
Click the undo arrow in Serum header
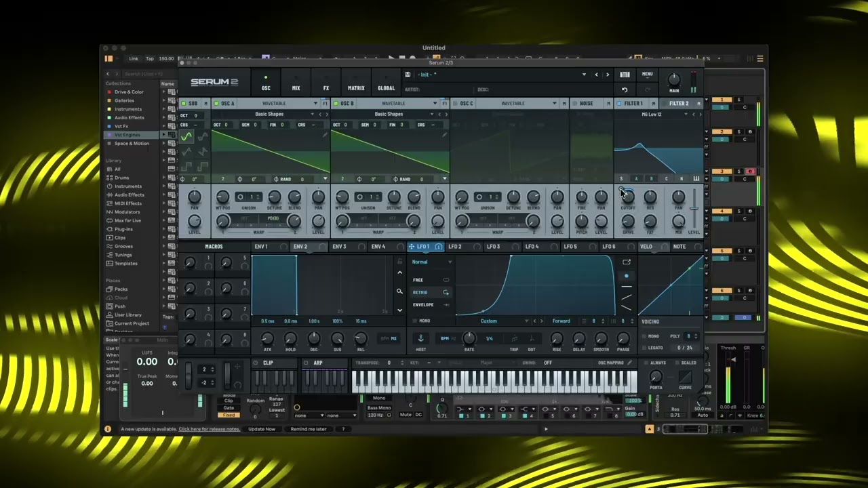(625, 89)
